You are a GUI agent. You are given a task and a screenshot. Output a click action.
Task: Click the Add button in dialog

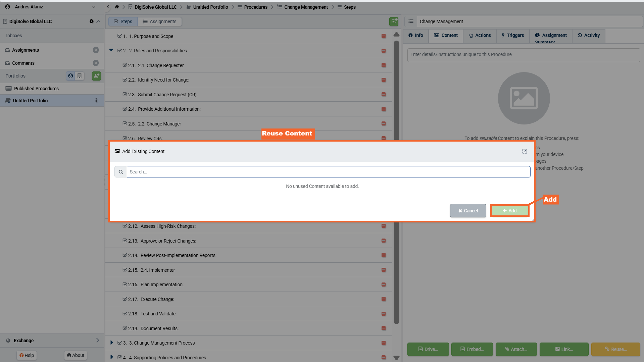pos(509,211)
